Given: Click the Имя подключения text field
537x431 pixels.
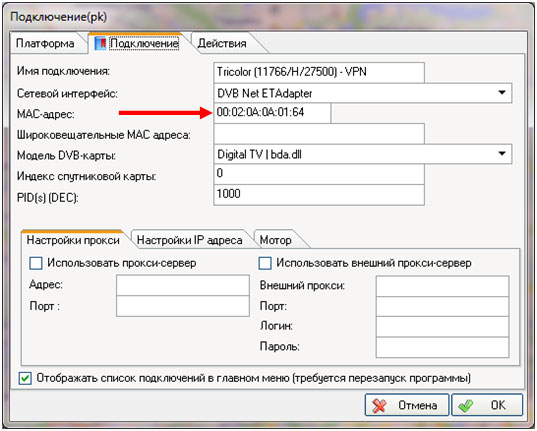Looking at the screenshot, I should (x=319, y=72).
